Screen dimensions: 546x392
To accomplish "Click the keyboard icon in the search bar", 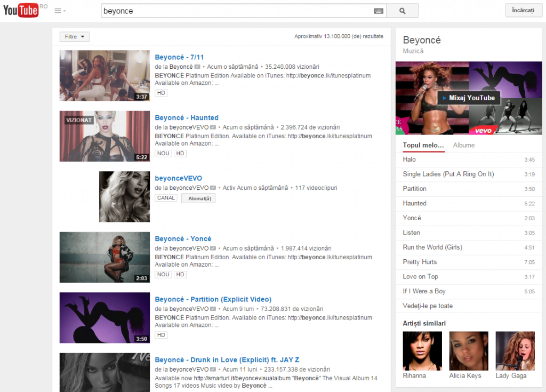I will tap(379, 10).
